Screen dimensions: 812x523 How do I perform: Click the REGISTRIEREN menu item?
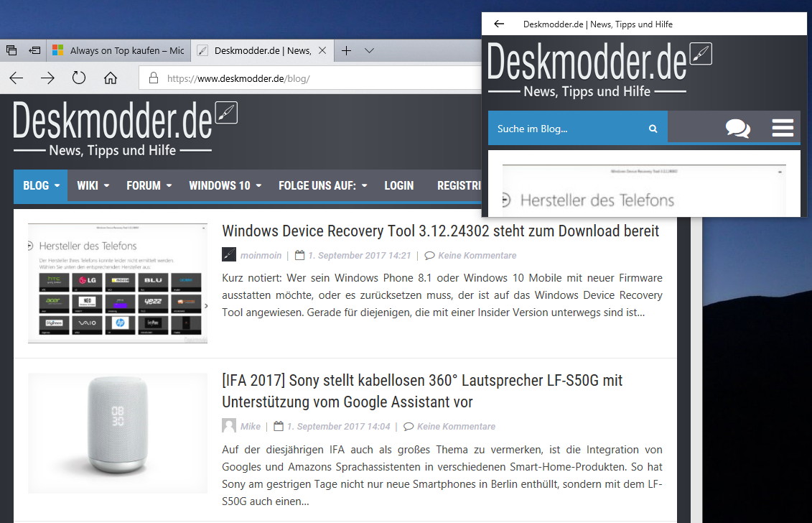pyautogui.click(x=459, y=185)
